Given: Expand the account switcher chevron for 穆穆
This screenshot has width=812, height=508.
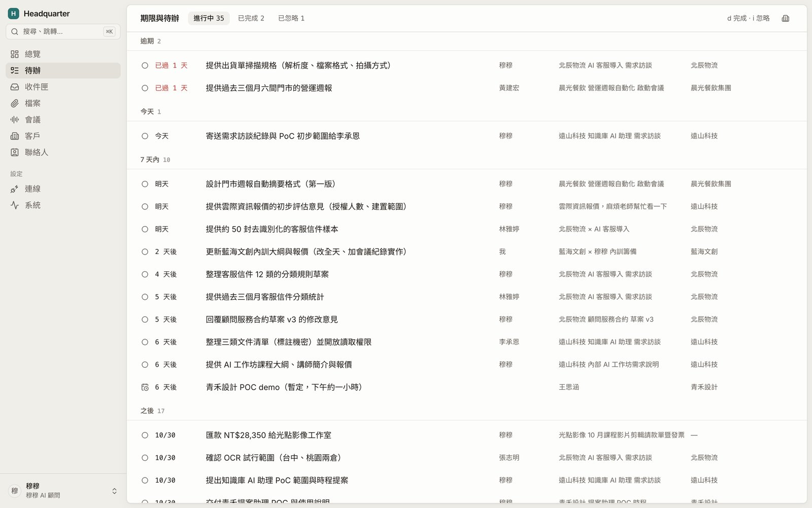Looking at the screenshot, I should [114, 491].
